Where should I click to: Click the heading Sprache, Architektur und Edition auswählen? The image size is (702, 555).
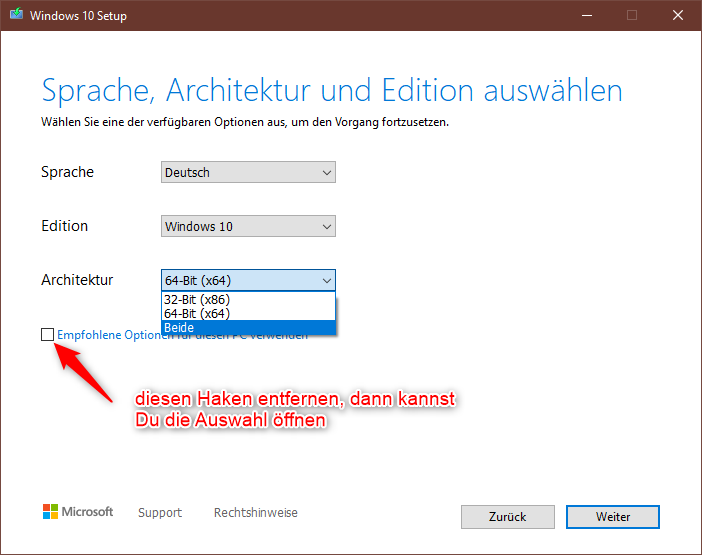[x=332, y=90]
